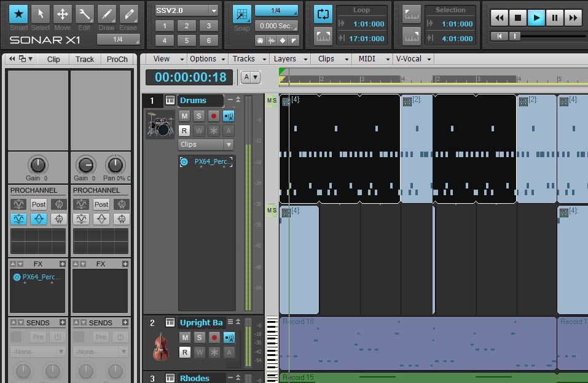Viewport: 588px width, 383px height.
Task: Select the Smart tool
Action: coord(18,14)
